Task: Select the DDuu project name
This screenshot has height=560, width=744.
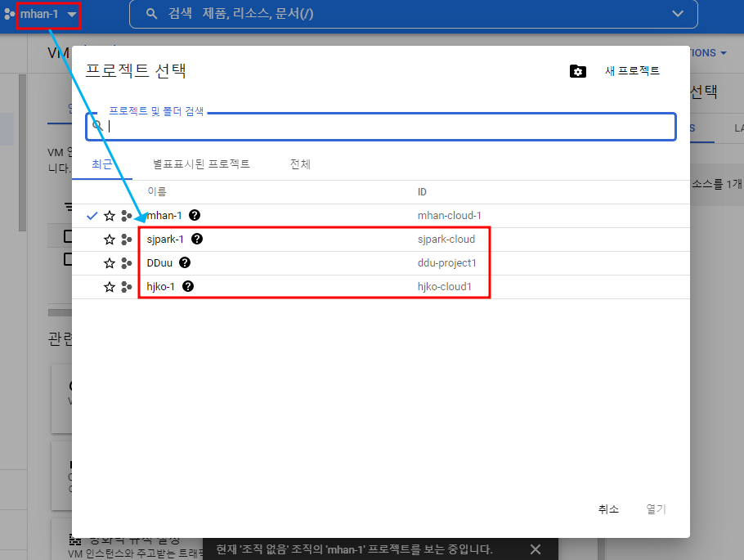Action: click(x=159, y=263)
